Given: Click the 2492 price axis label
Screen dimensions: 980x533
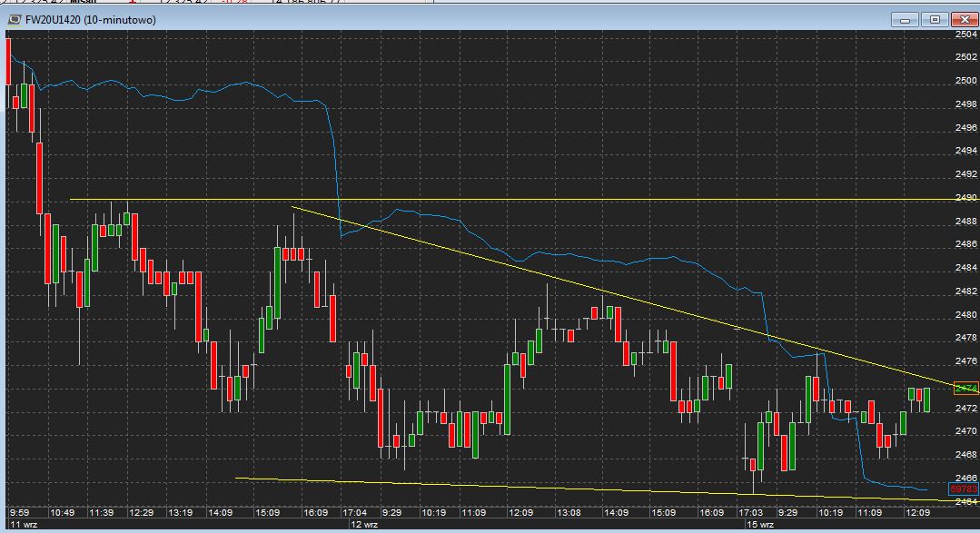Looking at the screenshot, I should pyautogui.click(x=966, y=174).
